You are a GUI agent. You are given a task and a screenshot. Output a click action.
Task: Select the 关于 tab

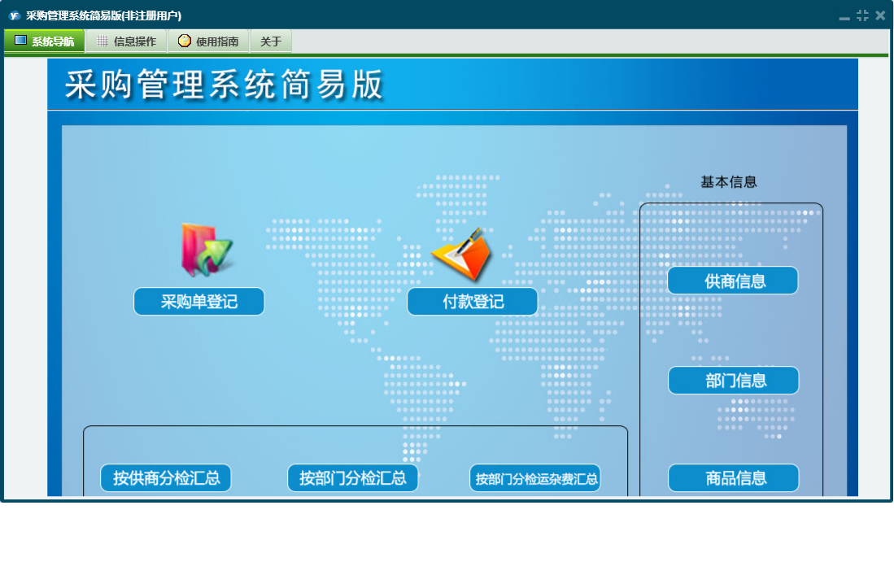[x=271, y=41]
